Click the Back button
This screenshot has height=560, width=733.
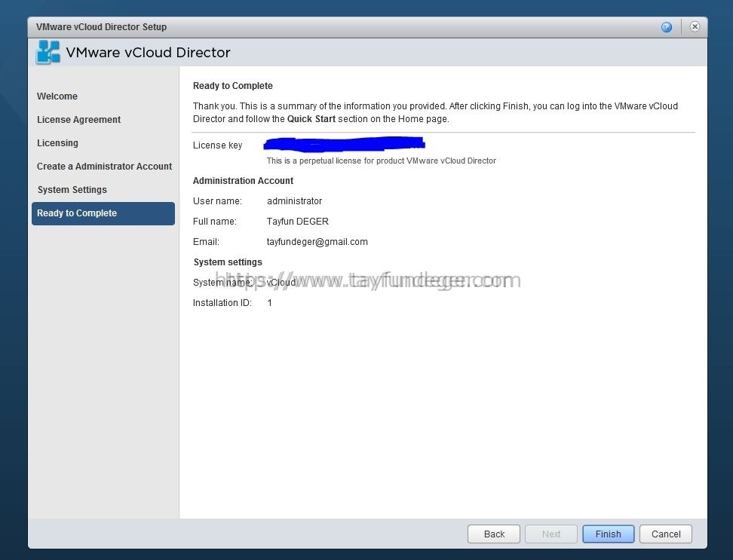pos(494,534)
